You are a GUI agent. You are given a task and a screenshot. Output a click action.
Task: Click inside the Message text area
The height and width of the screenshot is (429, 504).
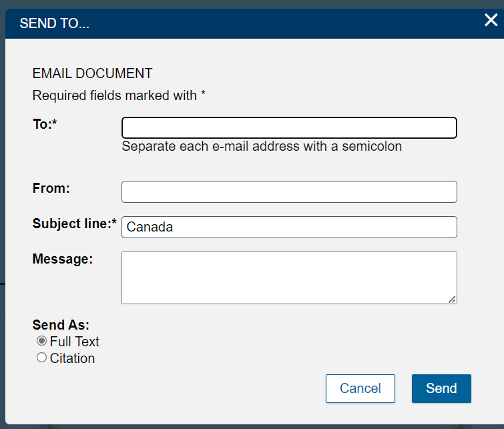click(x=289, y=278)
